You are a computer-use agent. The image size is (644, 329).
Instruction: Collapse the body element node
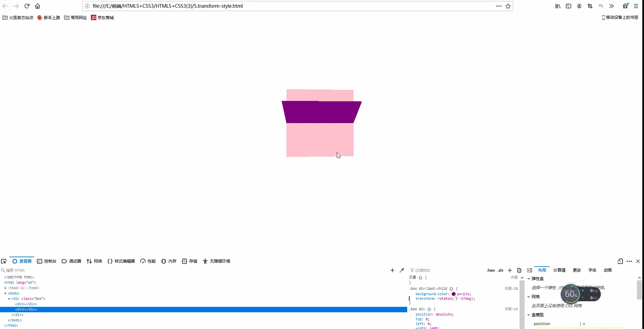[5, 293]
